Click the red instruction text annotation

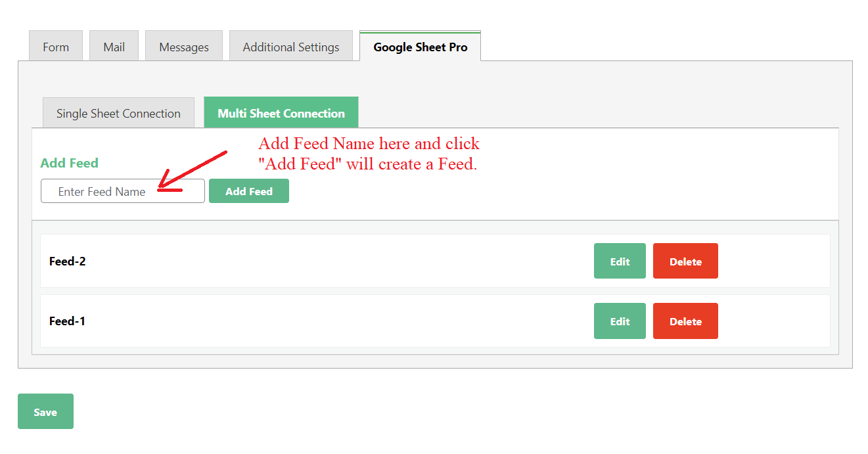pyautogui.click(x=369, y=154)
